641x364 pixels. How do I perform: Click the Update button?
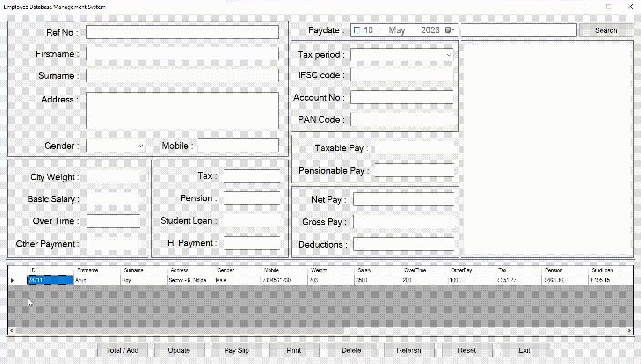(179, 350)
